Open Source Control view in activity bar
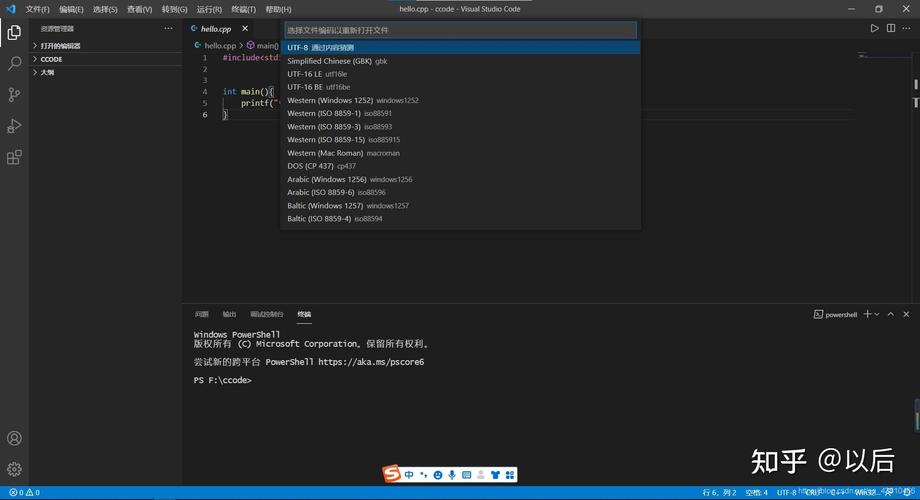 click(x=14, y=94)
